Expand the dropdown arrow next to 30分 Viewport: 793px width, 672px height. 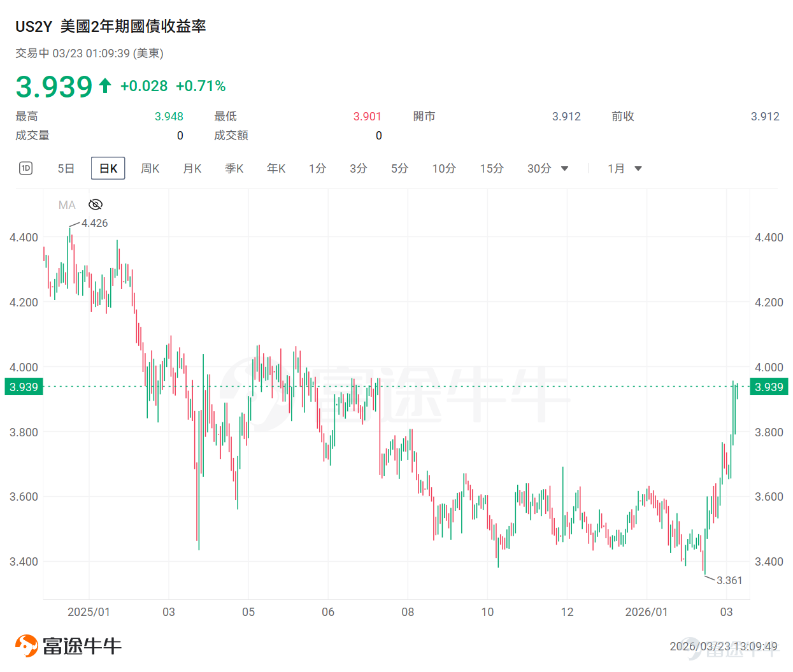click(x=564, y=169)
